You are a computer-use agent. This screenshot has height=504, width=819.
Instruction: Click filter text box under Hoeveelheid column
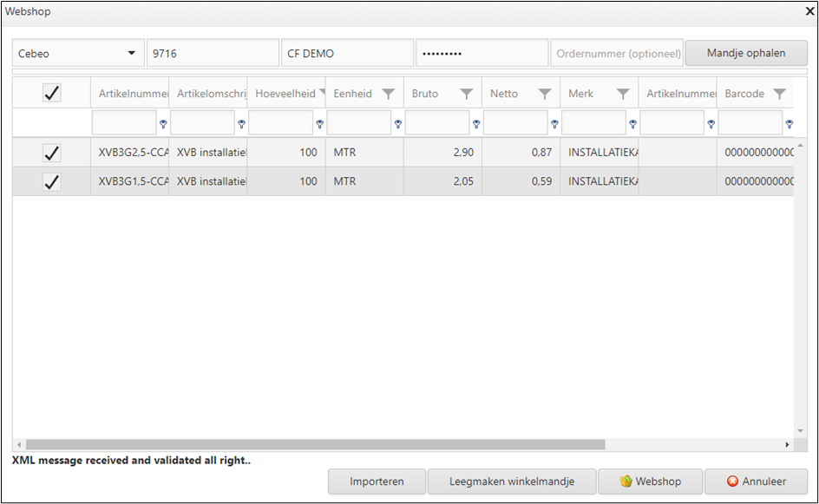[x=281, y=123]
